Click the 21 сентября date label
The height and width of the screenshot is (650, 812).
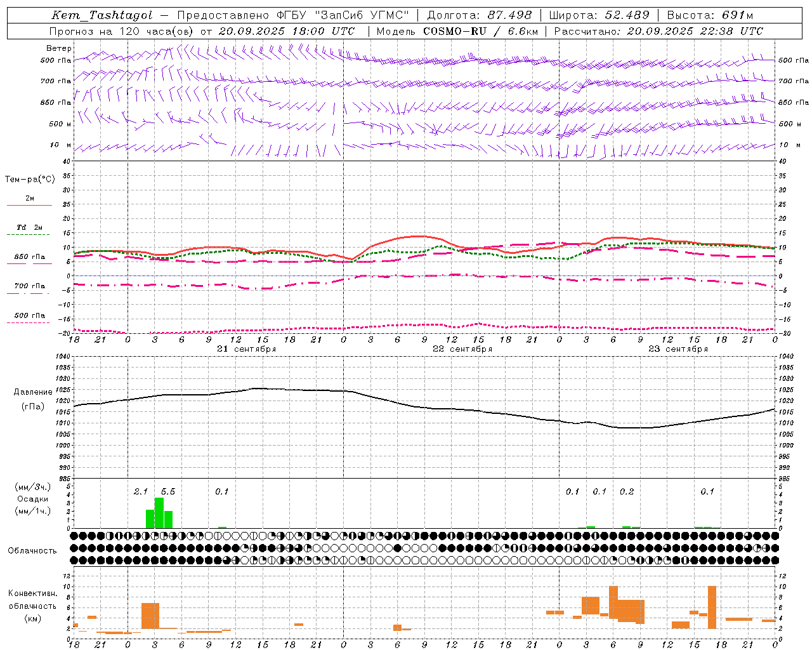246,349
